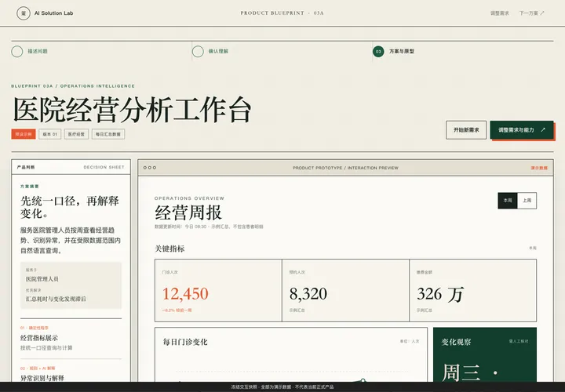Click the empty circle beside 描述问题
The width and height of the screenshot is (565, 392).
pos(17,52)
